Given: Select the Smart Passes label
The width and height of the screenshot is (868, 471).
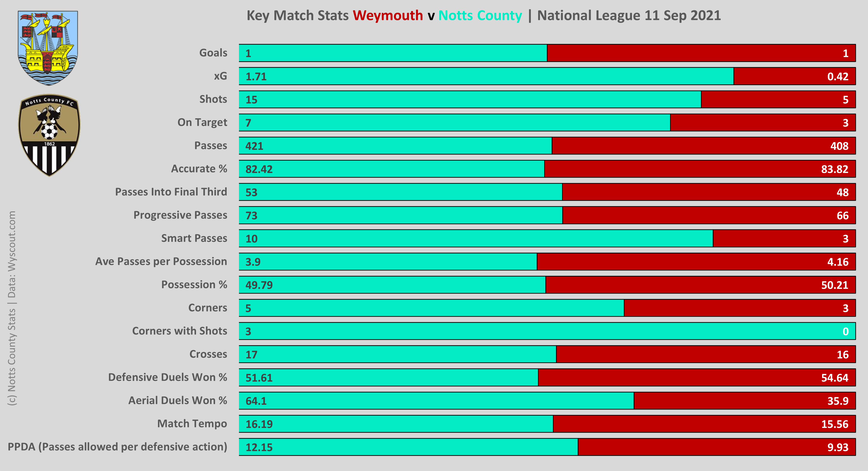Looking at the screenshot, I should click(x=194, y=238).
